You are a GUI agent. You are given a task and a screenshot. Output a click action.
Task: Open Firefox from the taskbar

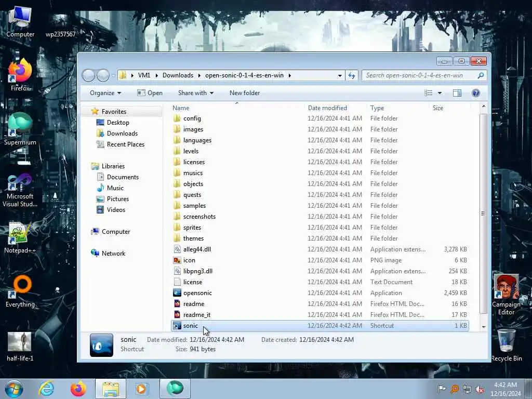[x=78, y=389]
